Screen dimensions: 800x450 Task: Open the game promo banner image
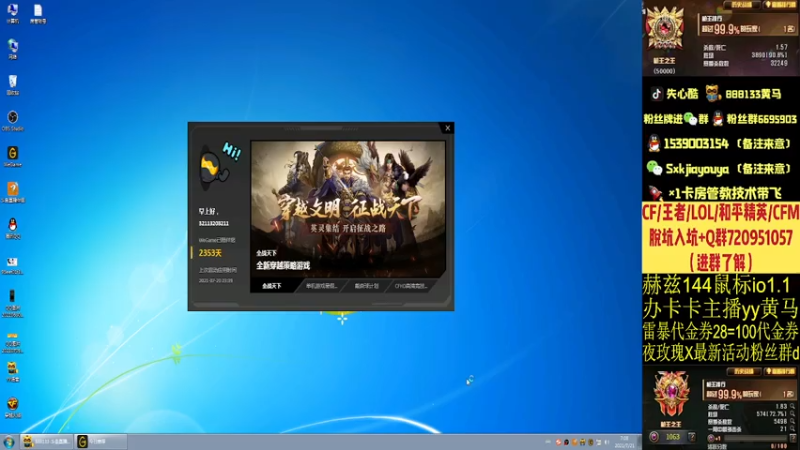348,209
